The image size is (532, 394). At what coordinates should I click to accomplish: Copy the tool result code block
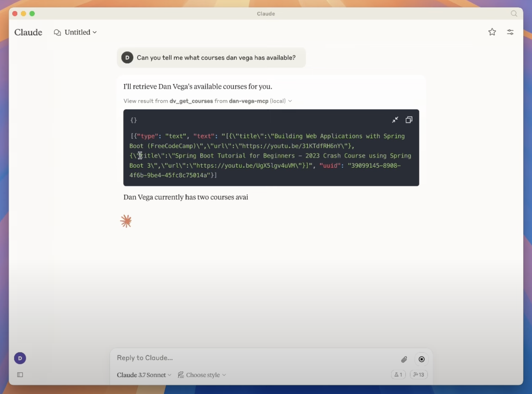(409, 120)
